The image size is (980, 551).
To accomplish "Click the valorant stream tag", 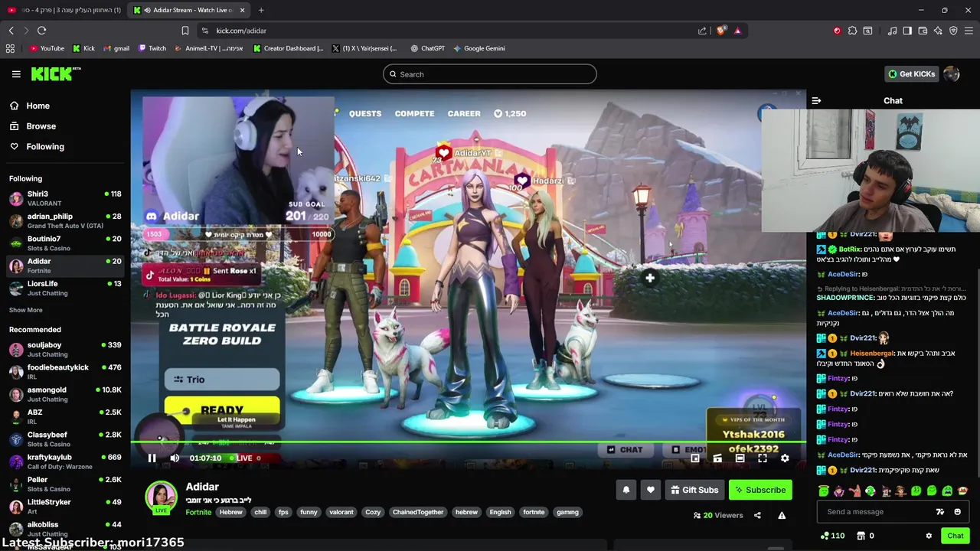I will coord(341,512).
